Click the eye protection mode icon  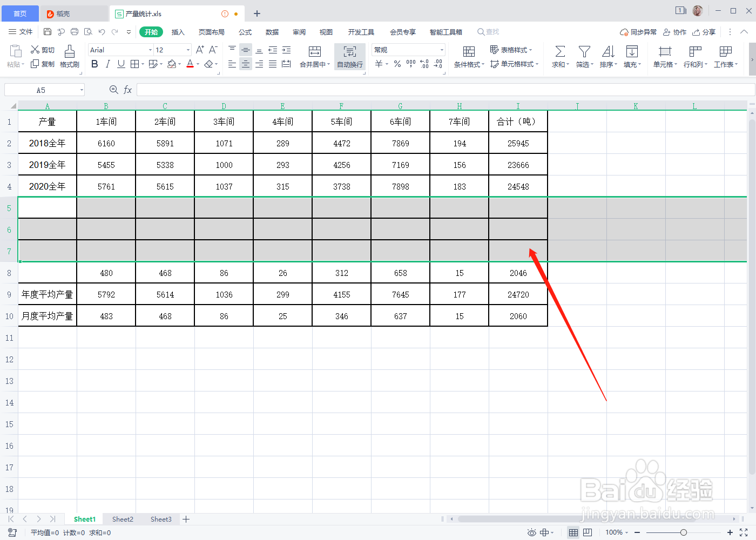(532, 532)
